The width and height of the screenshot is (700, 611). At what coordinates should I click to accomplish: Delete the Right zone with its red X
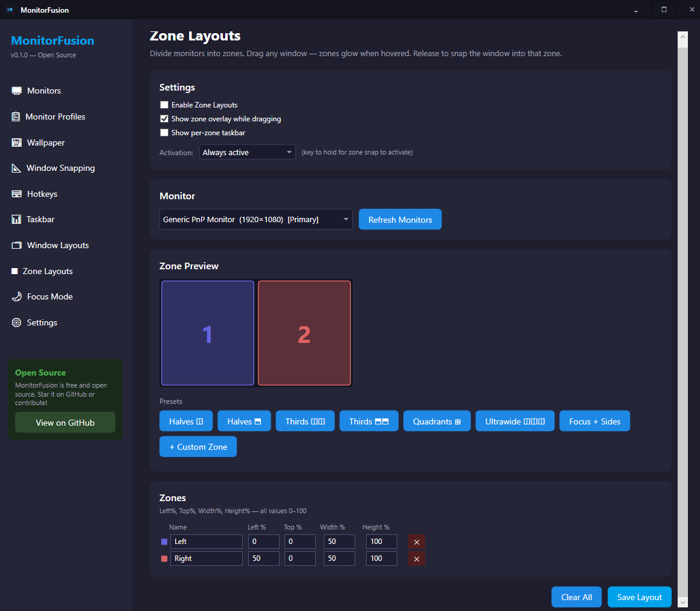coord(416,558)
